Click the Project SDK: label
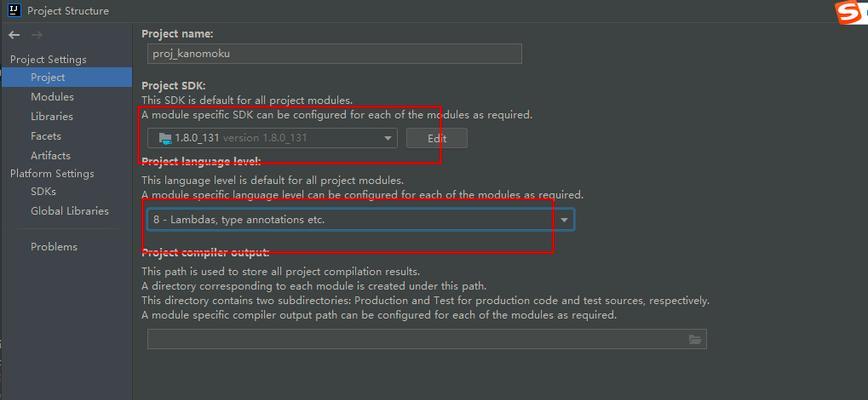This screenshot has width=868, height=400. point(174,86)
